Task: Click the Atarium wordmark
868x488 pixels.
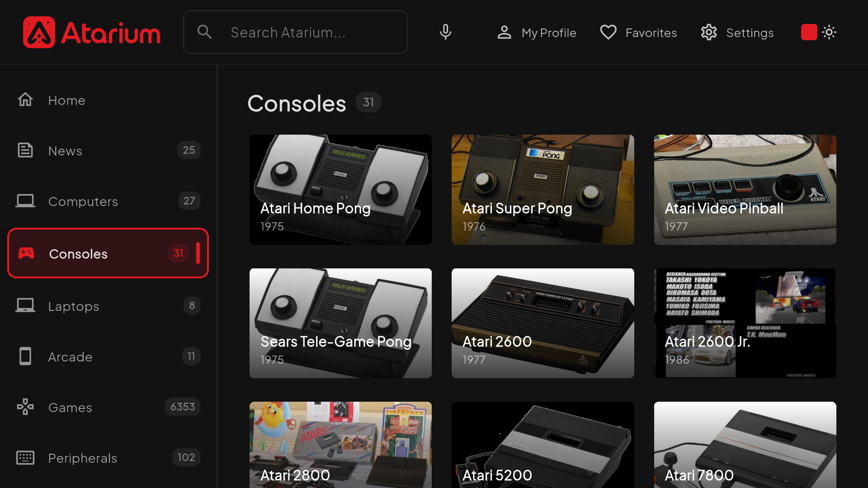Action: pos(111,33)
